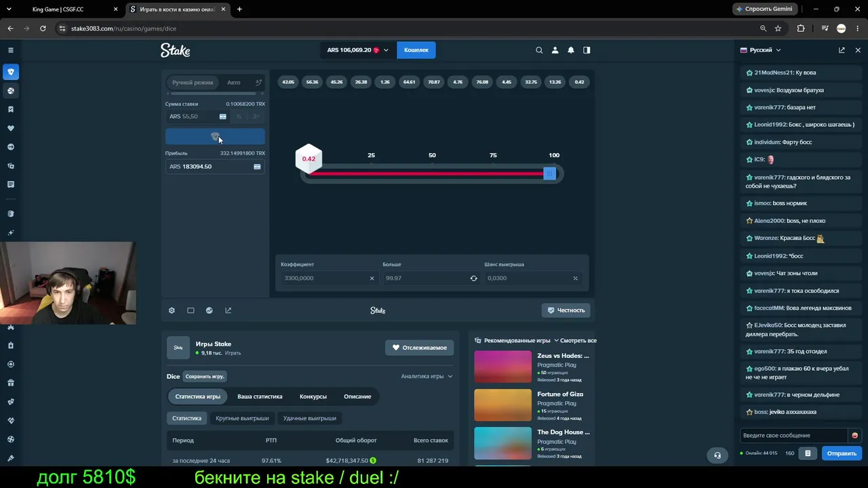The width and height of the screenshot is (868, 488).
Task: Open the sidebar news list icon
Action: (x=11, y=184)
